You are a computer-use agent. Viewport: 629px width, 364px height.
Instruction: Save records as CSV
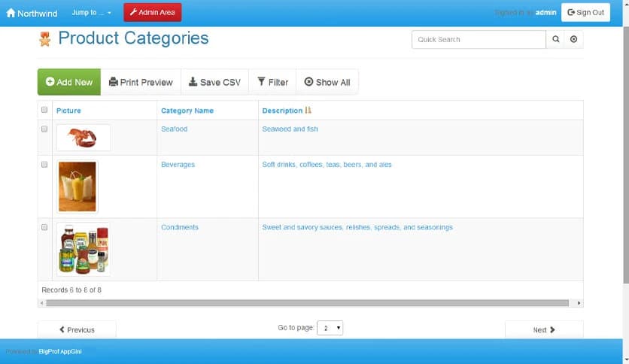click(214, 82)
